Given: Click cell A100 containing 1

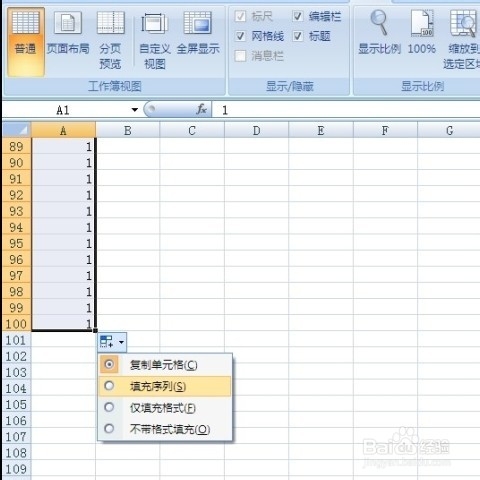Looking at the screenshot, I should pyautogui.click(x=63, y=324).
